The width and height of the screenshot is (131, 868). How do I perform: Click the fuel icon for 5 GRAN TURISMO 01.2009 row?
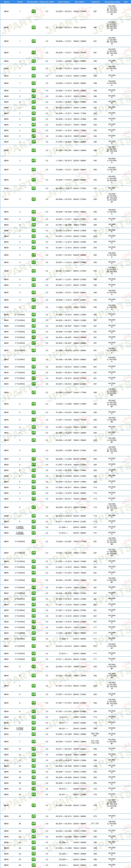point(34,527)
